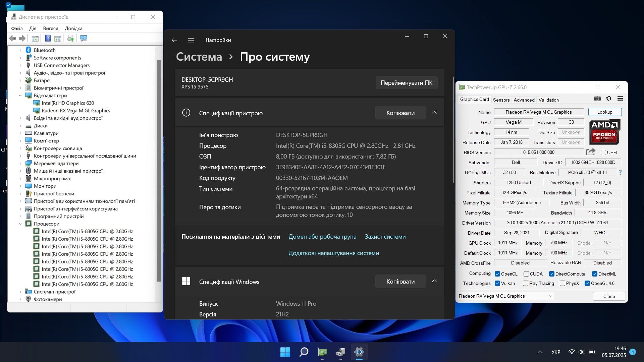Click the Lookup button in GPU-Z

(604, 112)
